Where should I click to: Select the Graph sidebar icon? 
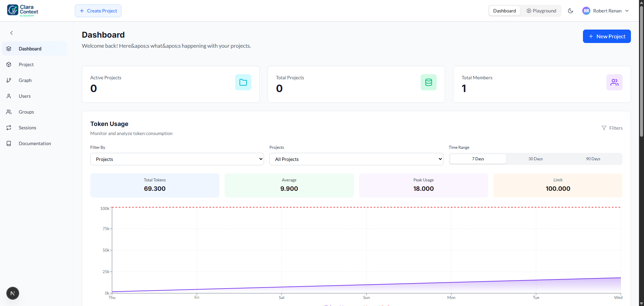pyautogui.click(x=9, y=80)
